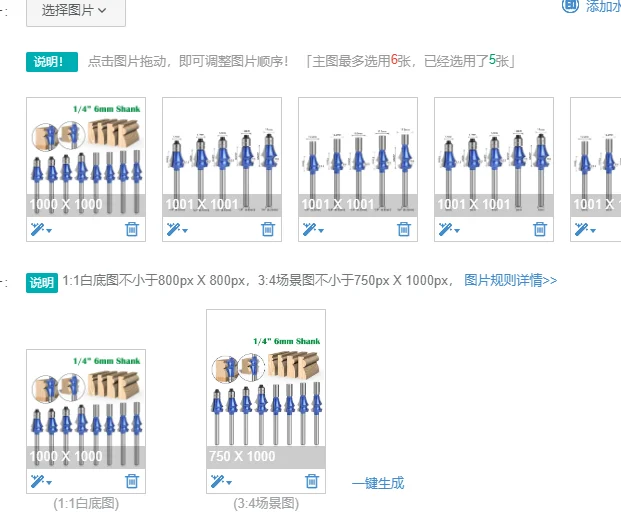621x521 pixels.
Task: Click the 一键生成 link
Action: point(378,483)
